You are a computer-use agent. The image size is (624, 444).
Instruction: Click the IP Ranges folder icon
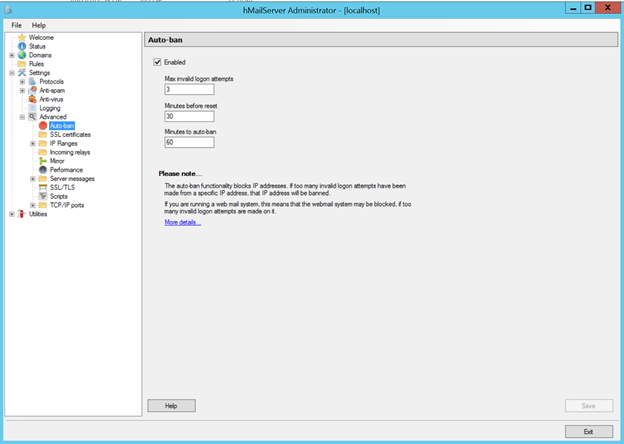tap(43, 143)
